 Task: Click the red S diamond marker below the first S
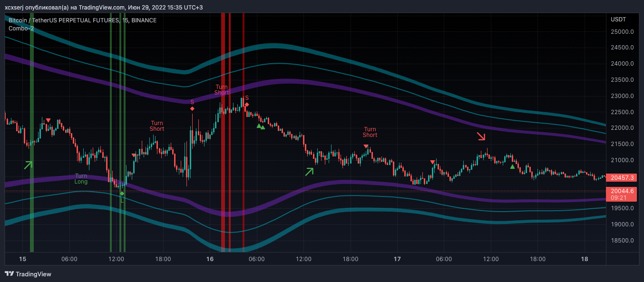pos(192,109)
